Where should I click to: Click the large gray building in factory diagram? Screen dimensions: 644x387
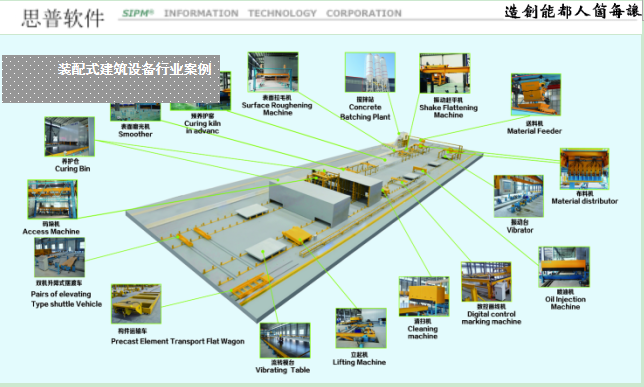pos(310,201)
